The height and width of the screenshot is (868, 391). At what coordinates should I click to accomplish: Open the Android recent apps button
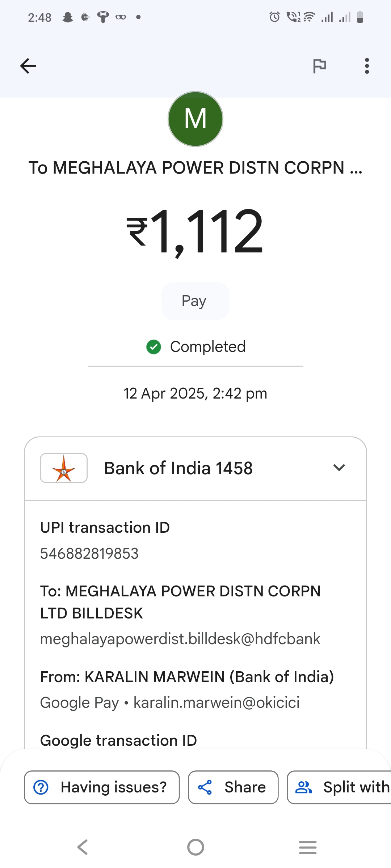pos(308,847)
